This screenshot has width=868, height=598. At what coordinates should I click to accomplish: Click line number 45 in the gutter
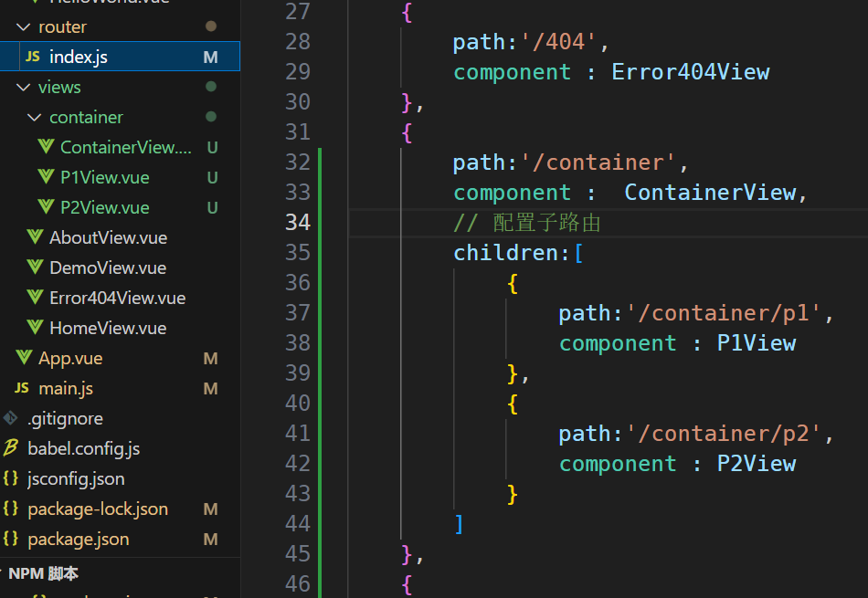[x=298, y=553]
